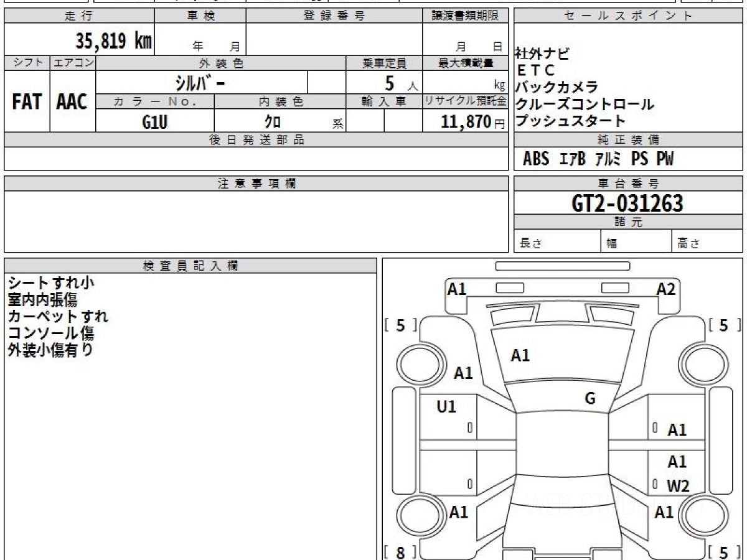The height and width of the screenshot is (560, 747).
Task: Click the シートすれ小 inspector note
Action: click(51, 282)
